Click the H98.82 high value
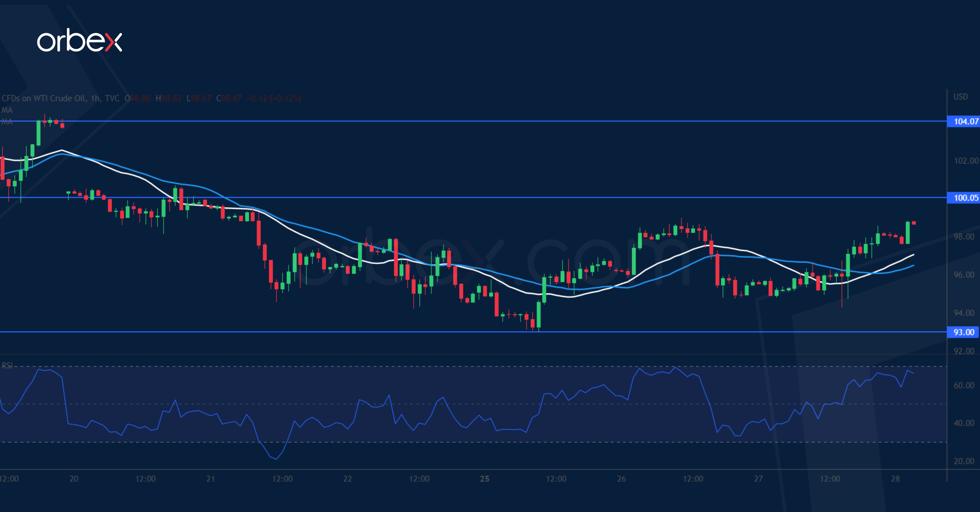 point(169,99)
